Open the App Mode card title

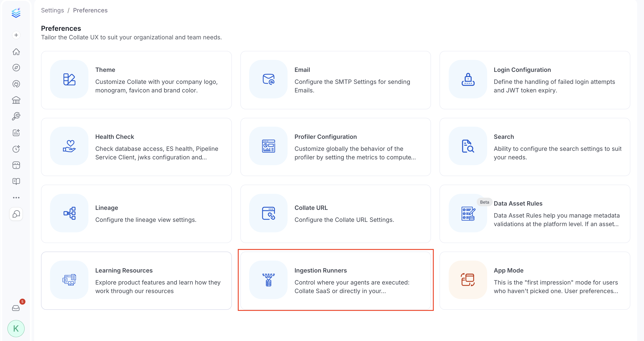coord(509,270)
